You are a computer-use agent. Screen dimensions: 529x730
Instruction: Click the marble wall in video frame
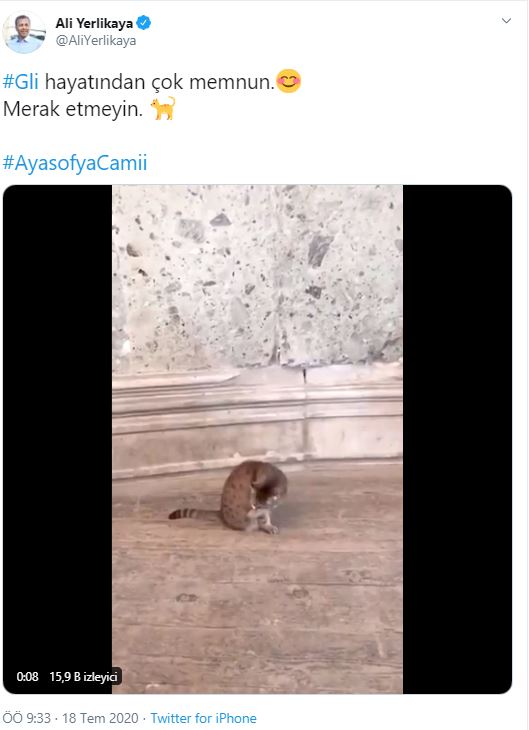tap(258, 275)
